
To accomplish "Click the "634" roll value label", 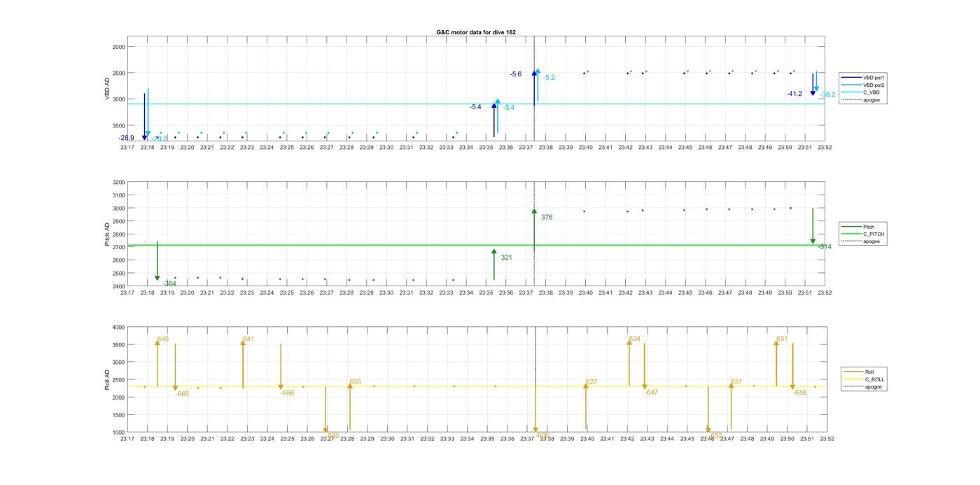I will [x=634, y=339].
